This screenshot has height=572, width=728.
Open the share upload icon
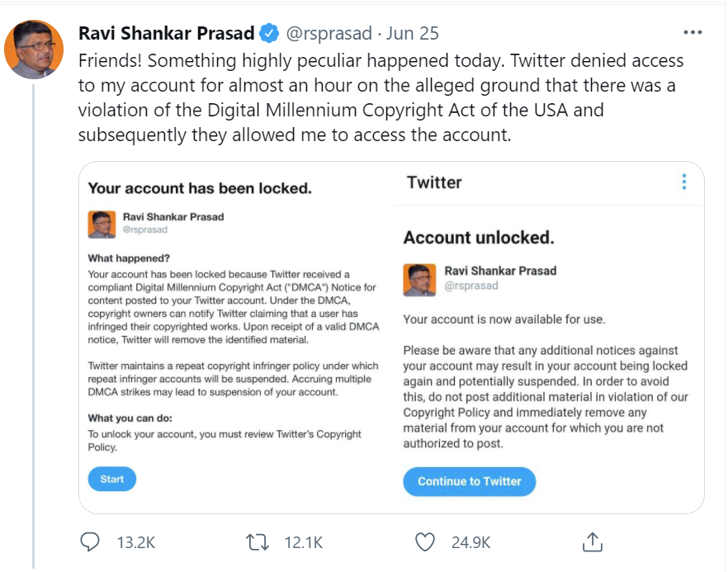pos(593,541)
